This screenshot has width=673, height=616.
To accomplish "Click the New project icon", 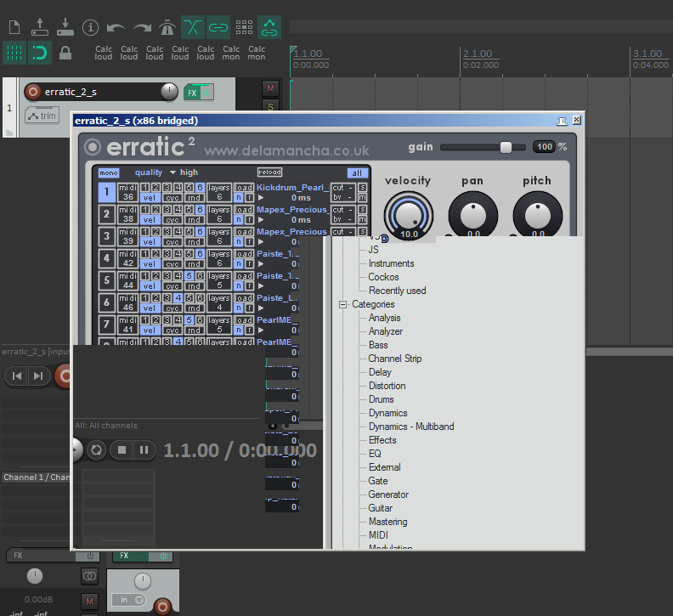I will [x=14, y=27].
